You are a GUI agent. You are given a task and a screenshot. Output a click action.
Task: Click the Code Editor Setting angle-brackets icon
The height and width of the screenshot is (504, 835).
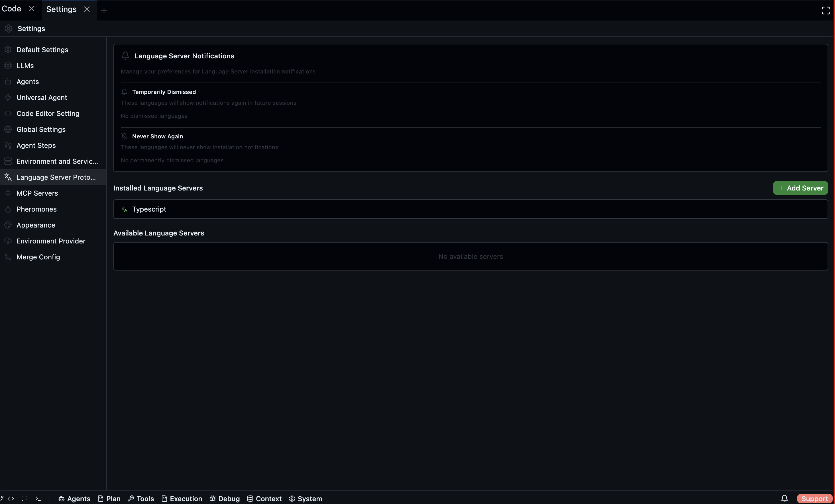click(8, 113)
